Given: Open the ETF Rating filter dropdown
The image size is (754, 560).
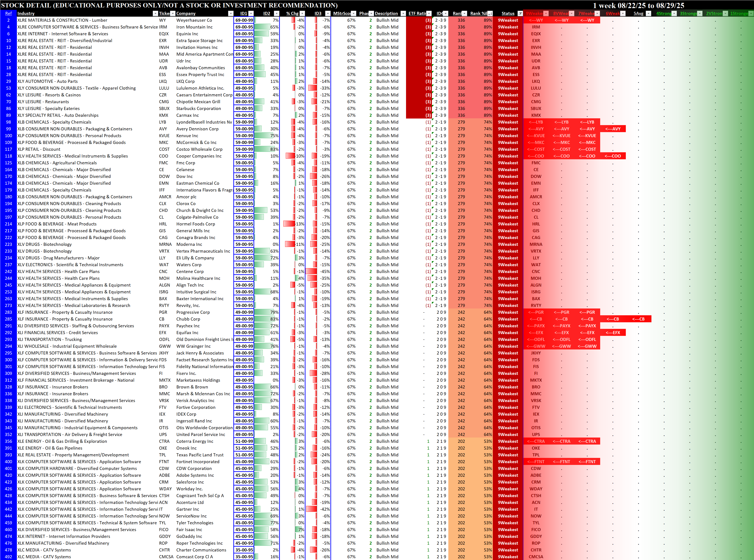Looking at the screenshot, I should point(429,14).
